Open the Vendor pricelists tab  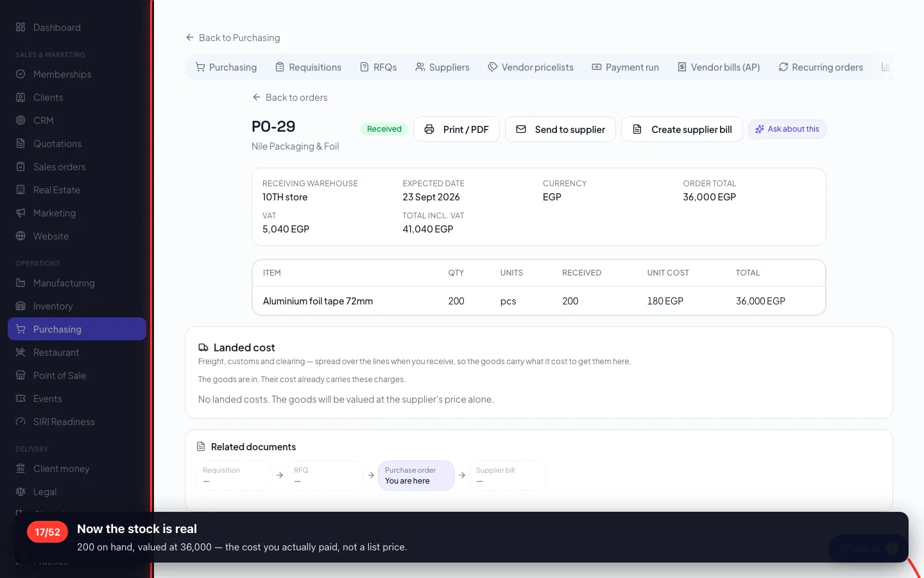[x=531, y=67]
